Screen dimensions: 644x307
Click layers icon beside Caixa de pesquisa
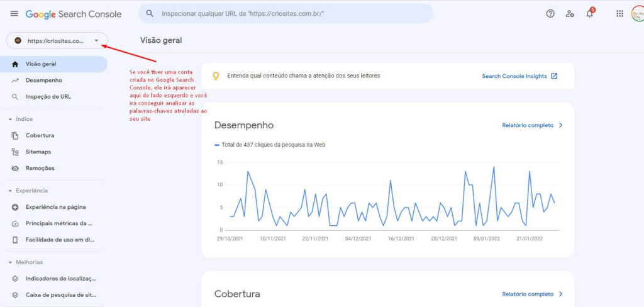pyautogui.click(x=15, y=295)
